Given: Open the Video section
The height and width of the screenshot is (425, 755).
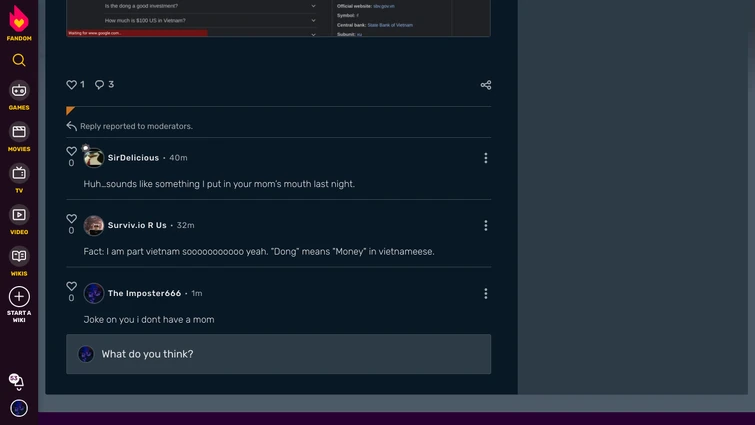Looking at the screenshot, I should [19, 220].
